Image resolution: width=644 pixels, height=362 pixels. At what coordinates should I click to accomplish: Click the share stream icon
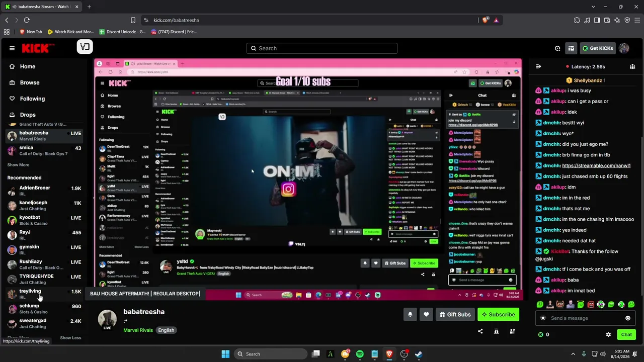[480, 331]
